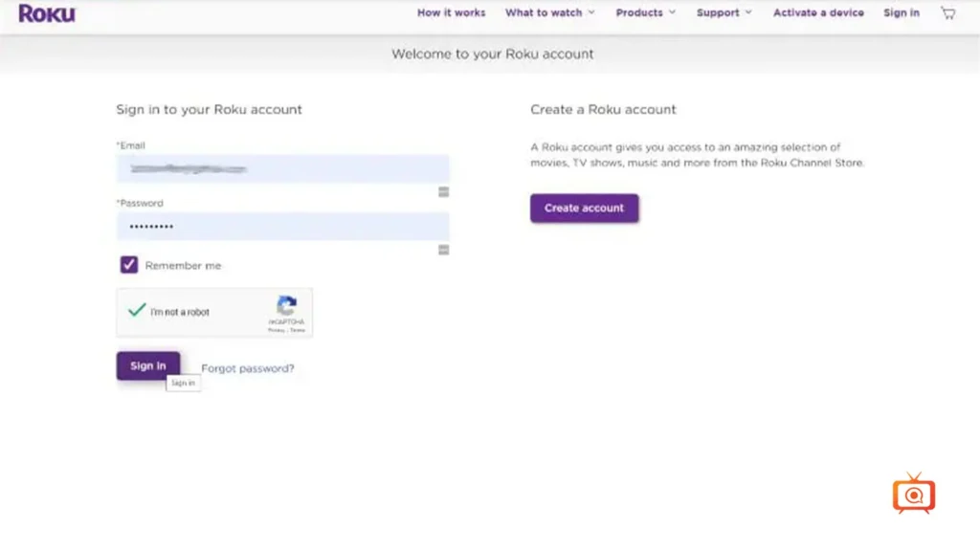Click the Create account button

585,208
